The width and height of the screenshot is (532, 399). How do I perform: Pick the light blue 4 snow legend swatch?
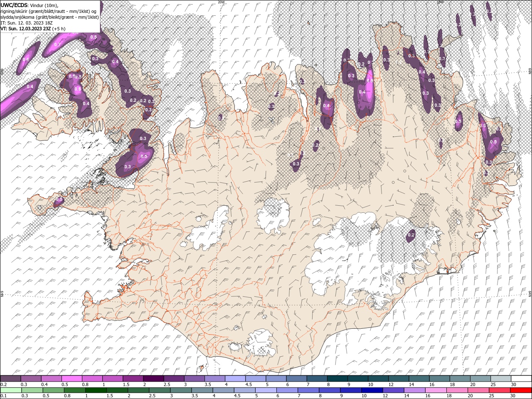coord(235,379)
